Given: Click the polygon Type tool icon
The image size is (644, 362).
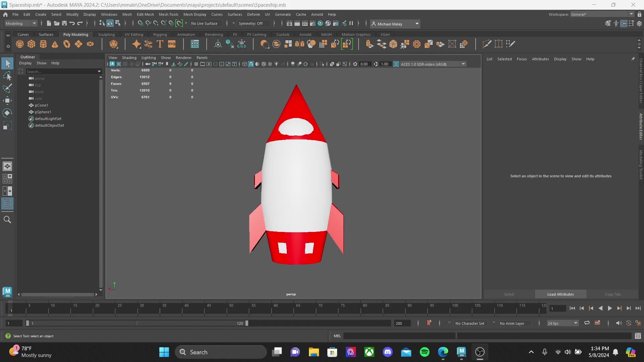Looking at the screenshot, I should coord(160,44).
